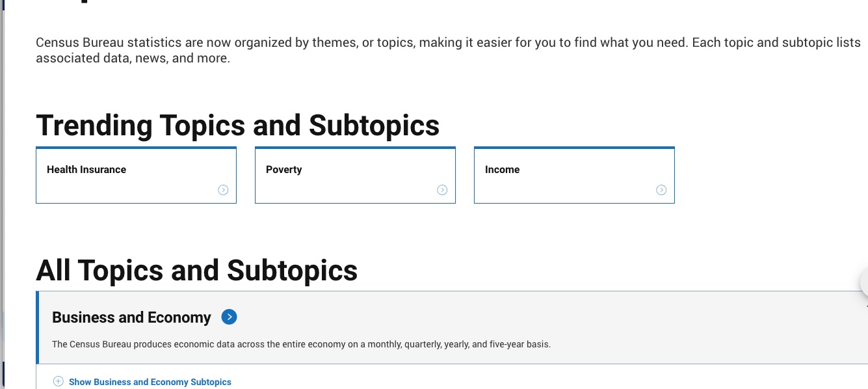868x389 pixels.
Task: Click the arrow icon in Income card
Action: coord(661,190)
